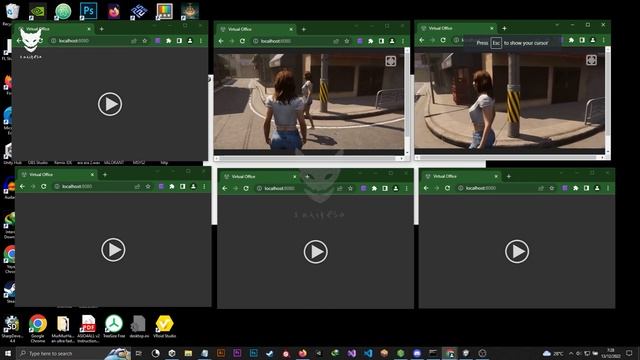The height and width of the screenshot is (360, 640).
Task: Select the VRoid Studio desktop shortcut
Action: 164,326
